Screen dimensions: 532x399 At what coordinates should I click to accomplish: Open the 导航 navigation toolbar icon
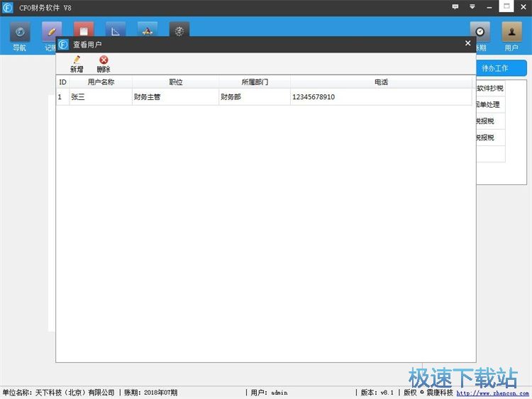tap(20, 37)
